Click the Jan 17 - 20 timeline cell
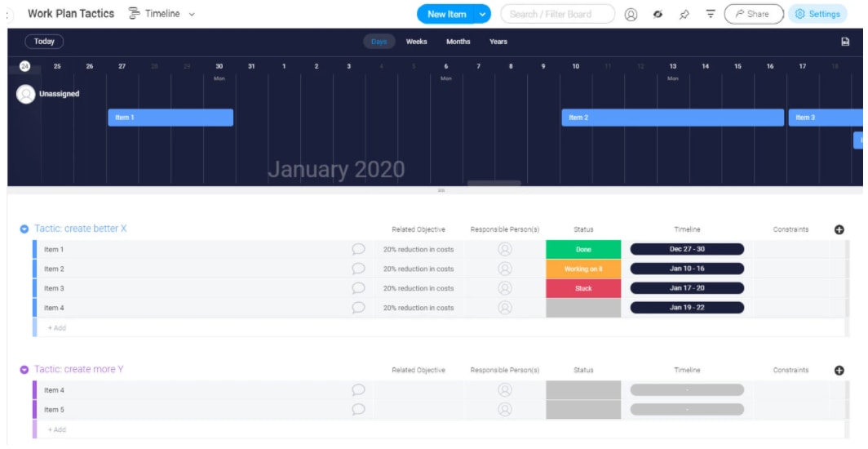This screenshot has width=868, height=449. coord(687,288)
